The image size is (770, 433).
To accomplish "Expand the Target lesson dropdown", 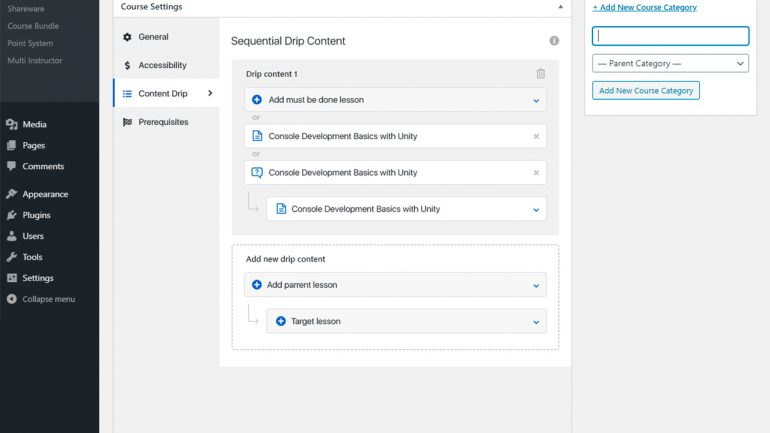I will click(x=536, y=322).
